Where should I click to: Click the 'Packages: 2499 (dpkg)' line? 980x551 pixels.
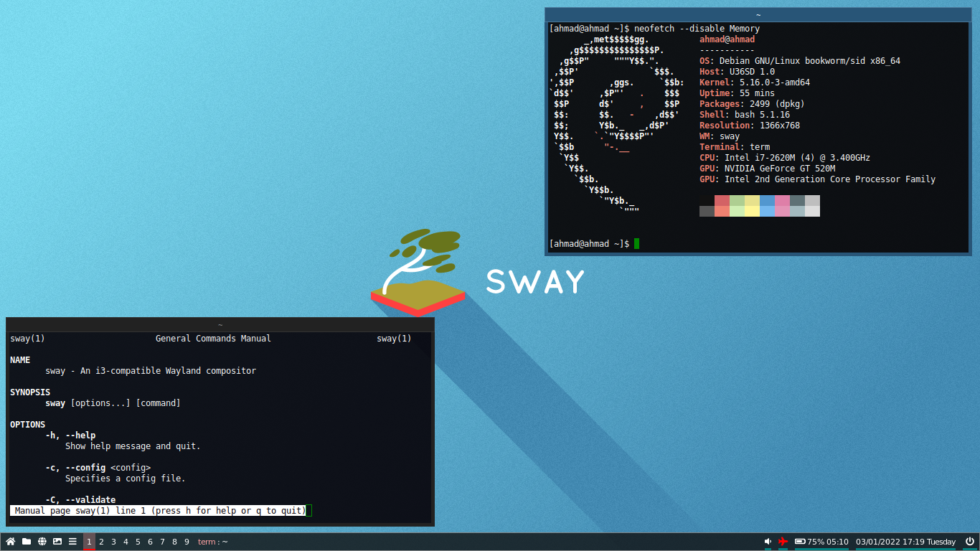pyautogui.click(x=752, y=104)
